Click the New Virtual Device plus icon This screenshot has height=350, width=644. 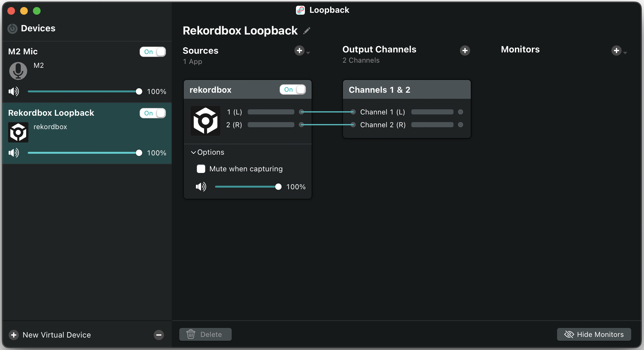point(14,335)
